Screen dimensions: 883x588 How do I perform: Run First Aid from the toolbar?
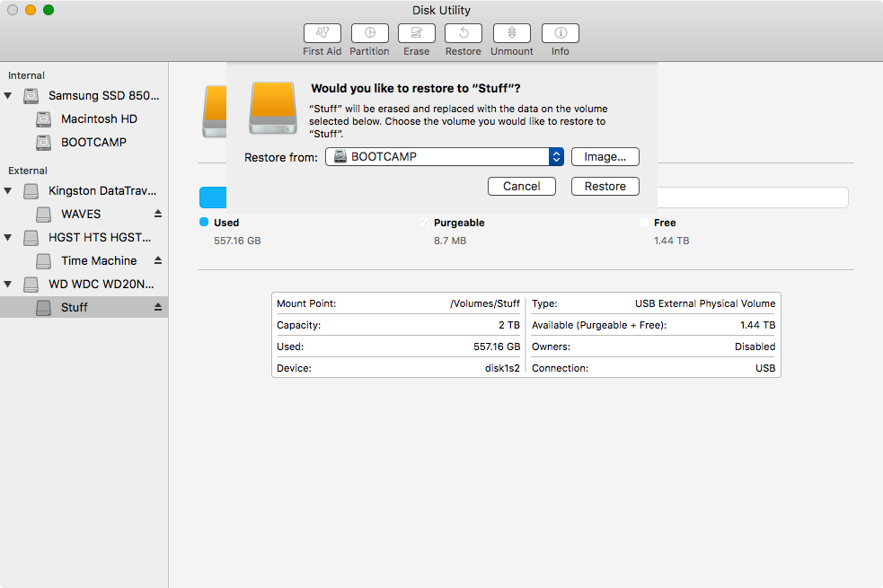click(x=322, y=38)
